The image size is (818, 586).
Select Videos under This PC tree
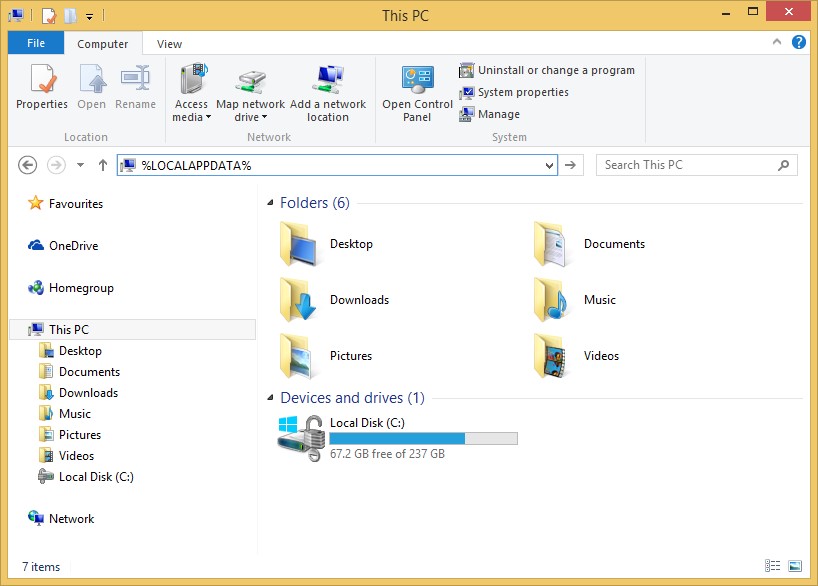pyautogui.click(x=66, y=456)
